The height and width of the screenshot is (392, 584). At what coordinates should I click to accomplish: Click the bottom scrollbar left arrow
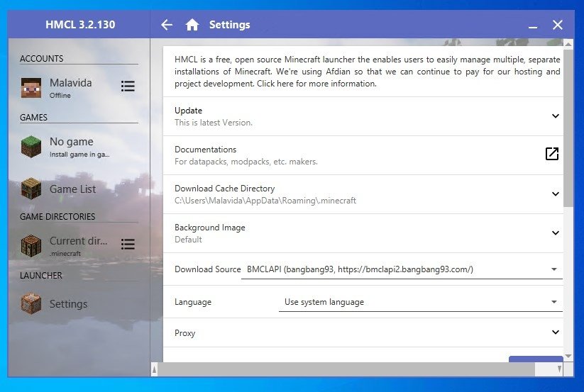pyautogui.click(x=154, y=369)
